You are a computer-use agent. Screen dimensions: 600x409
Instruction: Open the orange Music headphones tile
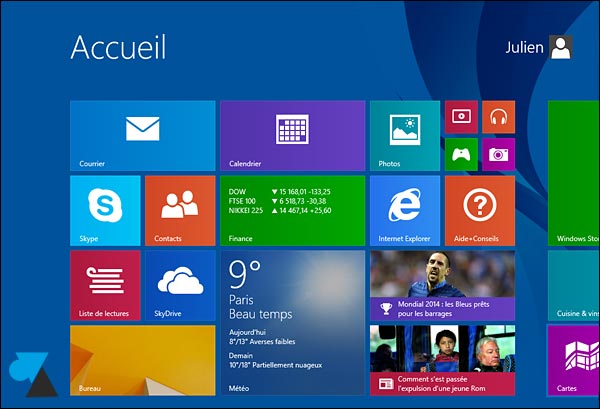tap(499, 117)
